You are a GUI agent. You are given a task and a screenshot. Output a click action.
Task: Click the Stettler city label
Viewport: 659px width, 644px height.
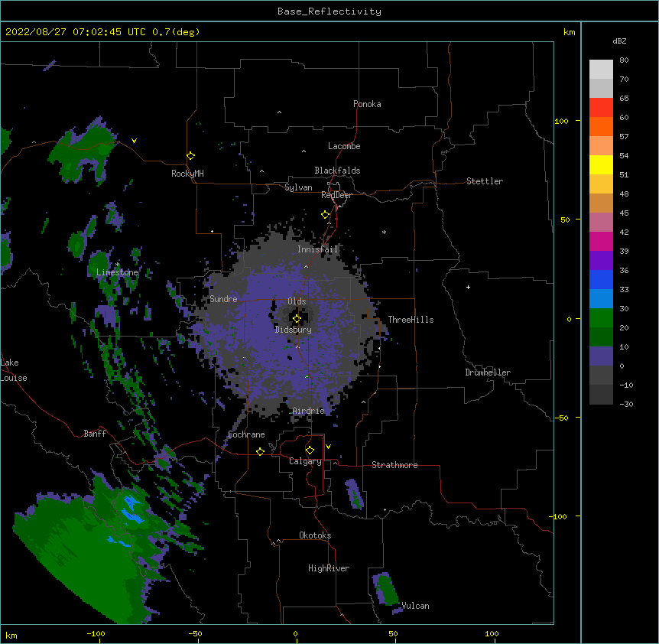click(x=485, y=181)
